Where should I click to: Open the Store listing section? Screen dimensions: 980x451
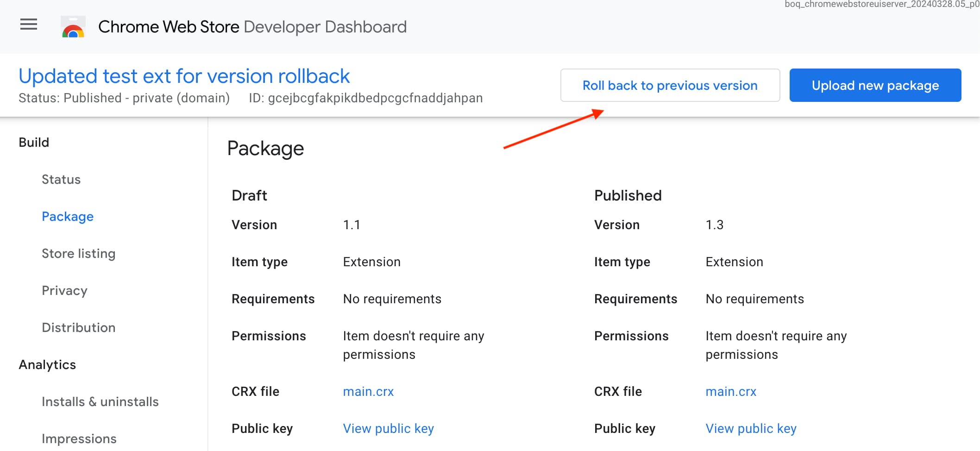tap(79, 253)
